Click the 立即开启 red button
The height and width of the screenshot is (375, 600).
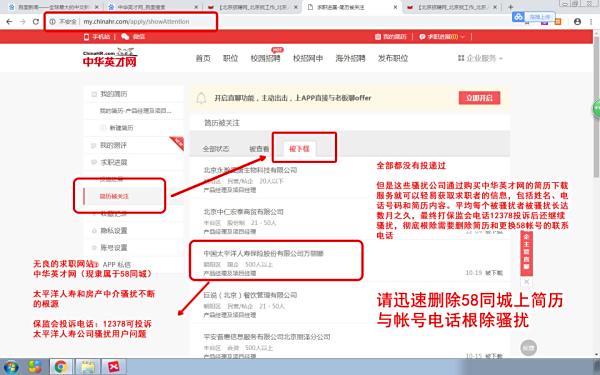(x=479, y=98)
